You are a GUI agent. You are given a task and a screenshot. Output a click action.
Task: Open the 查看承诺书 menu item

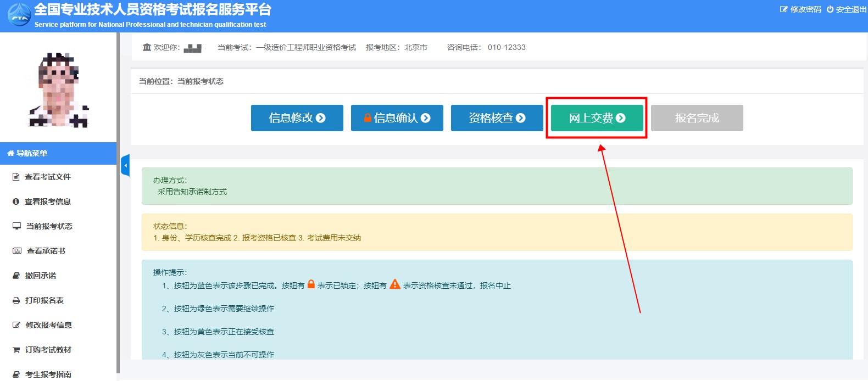(46, 251)
